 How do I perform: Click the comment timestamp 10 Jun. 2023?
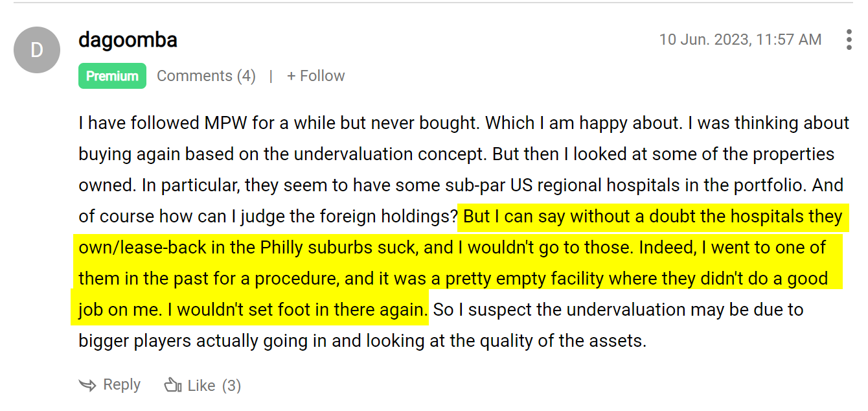tap(703, 40)
